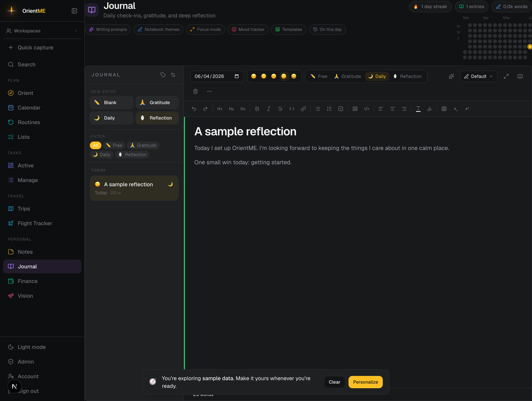Click the highlighted today dot in activity heatmap
Screen dimensions: 532x401
point(530,47)
